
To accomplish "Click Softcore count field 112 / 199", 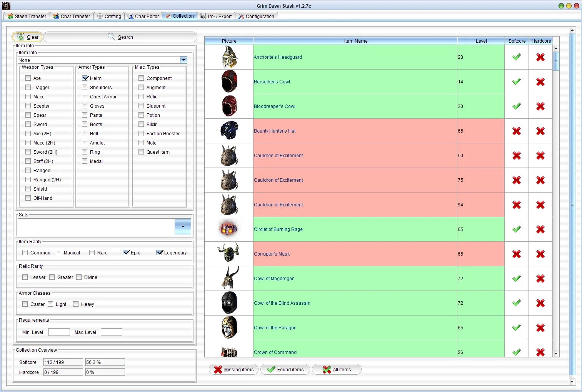I will pos(63,362).
